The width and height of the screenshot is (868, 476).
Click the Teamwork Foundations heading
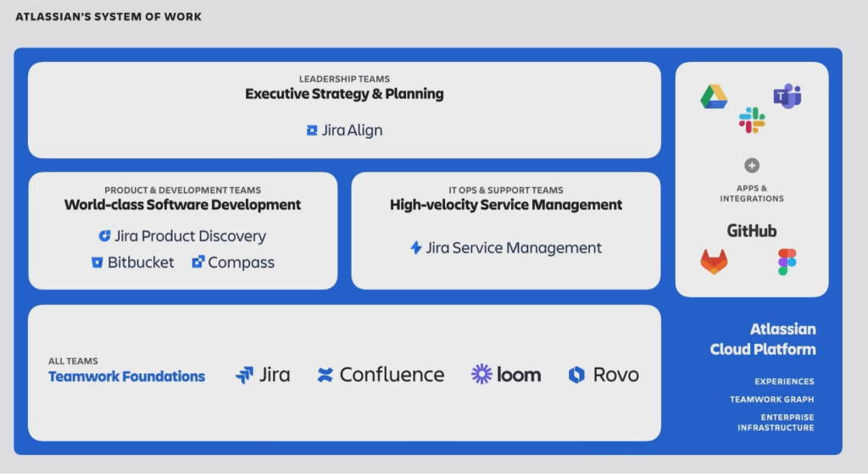[126, 376]
